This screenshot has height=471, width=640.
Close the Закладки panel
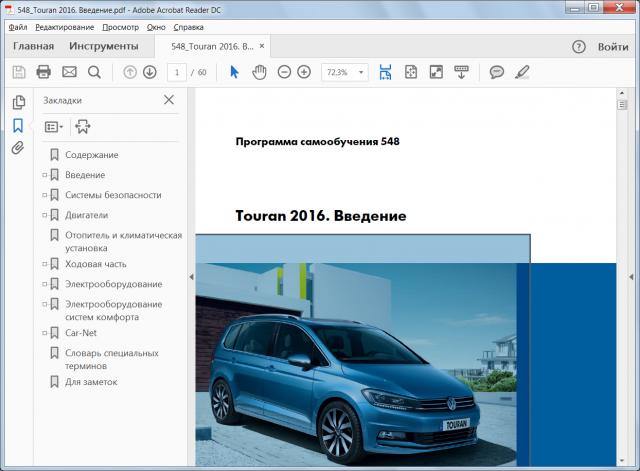[x=169, y=100]
